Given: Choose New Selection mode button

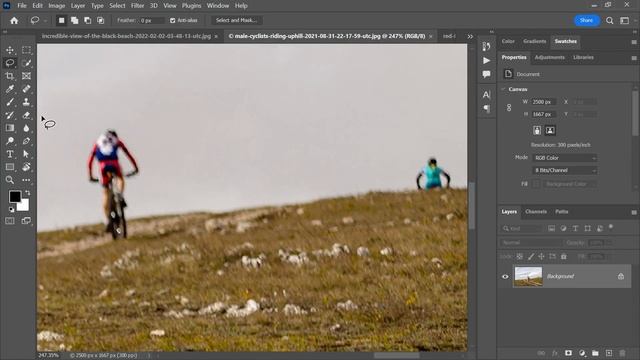Looking at the screenshot, I should [x=61, y=20].
